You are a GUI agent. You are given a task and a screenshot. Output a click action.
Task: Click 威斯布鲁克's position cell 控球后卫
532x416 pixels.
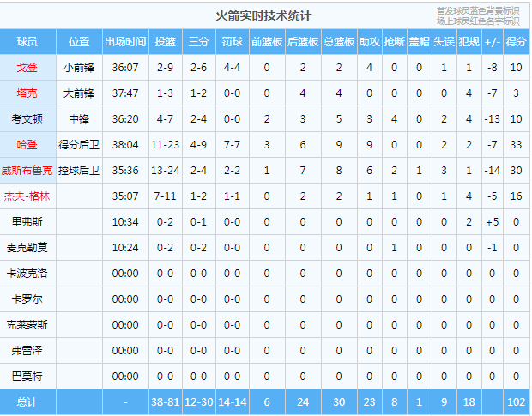(79, 170)
